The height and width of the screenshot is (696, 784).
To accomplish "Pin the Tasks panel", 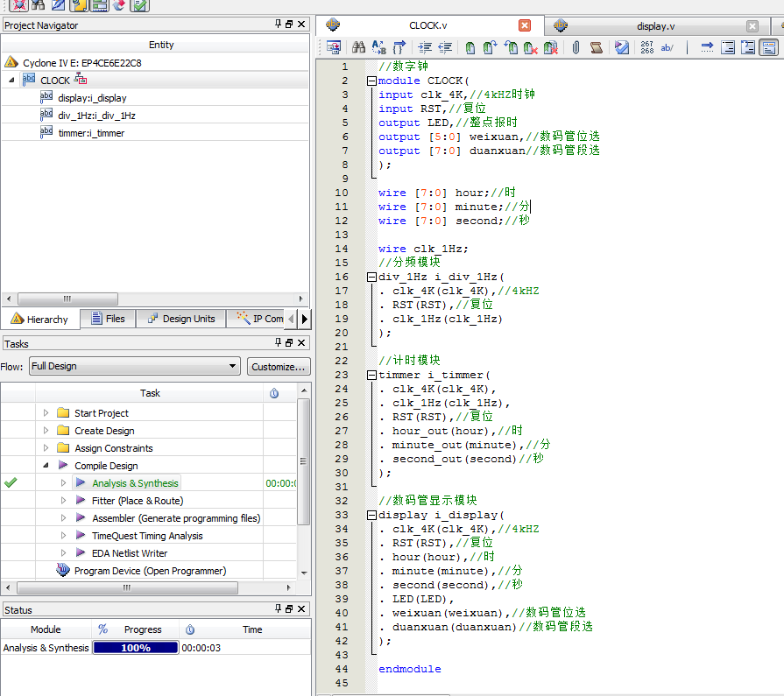I will tap(278, 342).
